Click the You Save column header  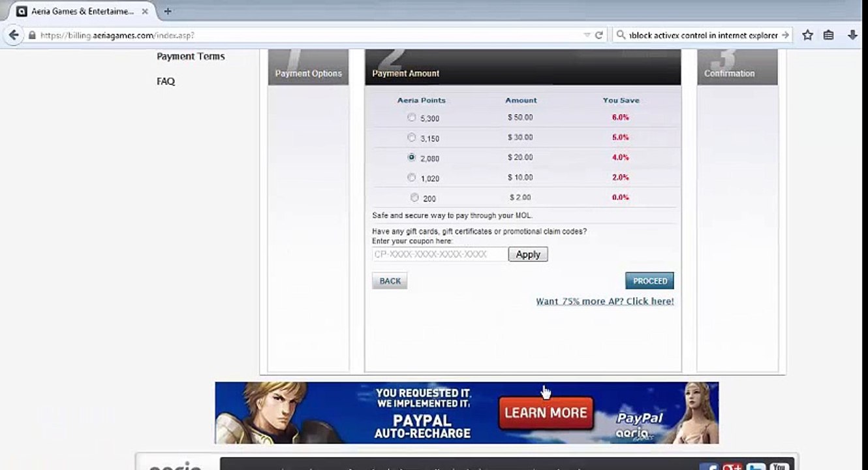click(621, 101)
